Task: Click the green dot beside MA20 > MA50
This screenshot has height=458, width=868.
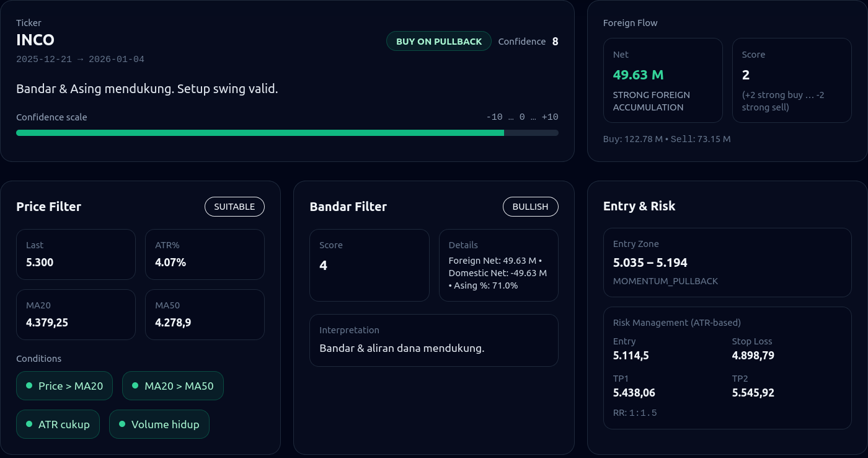Action: click(x=135, y=385)
